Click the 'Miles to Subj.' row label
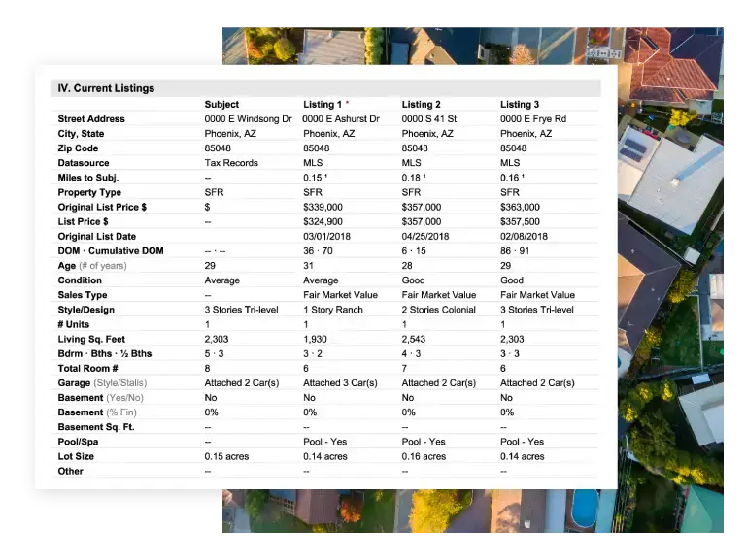 (88, 178)
